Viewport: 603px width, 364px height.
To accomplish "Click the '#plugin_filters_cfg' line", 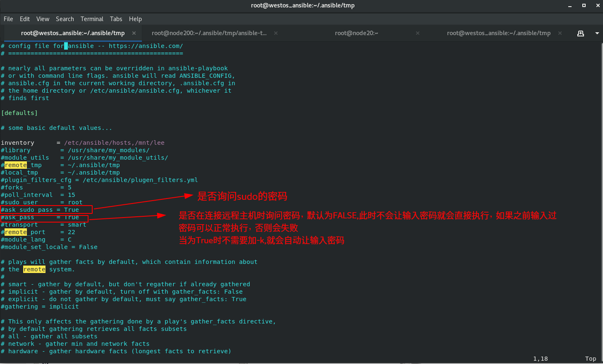I will click(x=99, y=180).
